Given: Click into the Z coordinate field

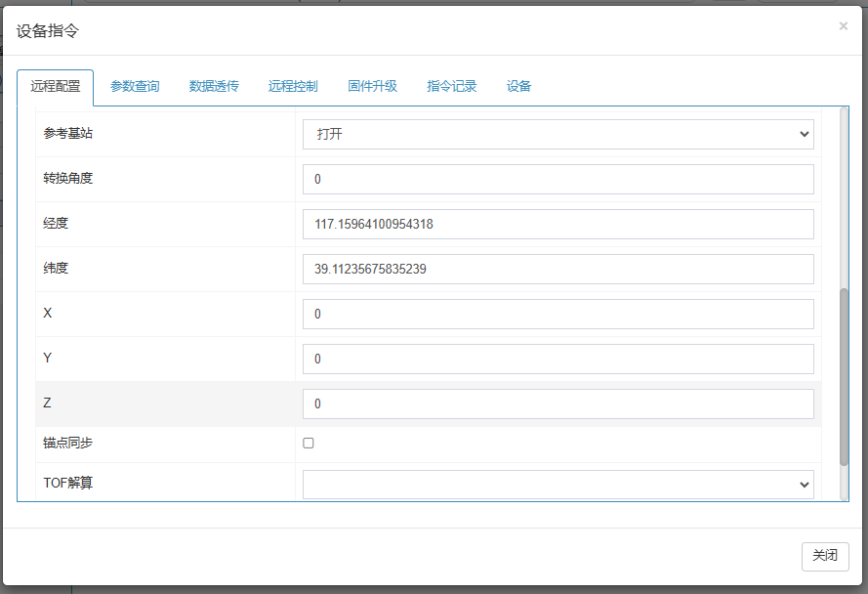Looking at the screenshot, I should (558, 403).
